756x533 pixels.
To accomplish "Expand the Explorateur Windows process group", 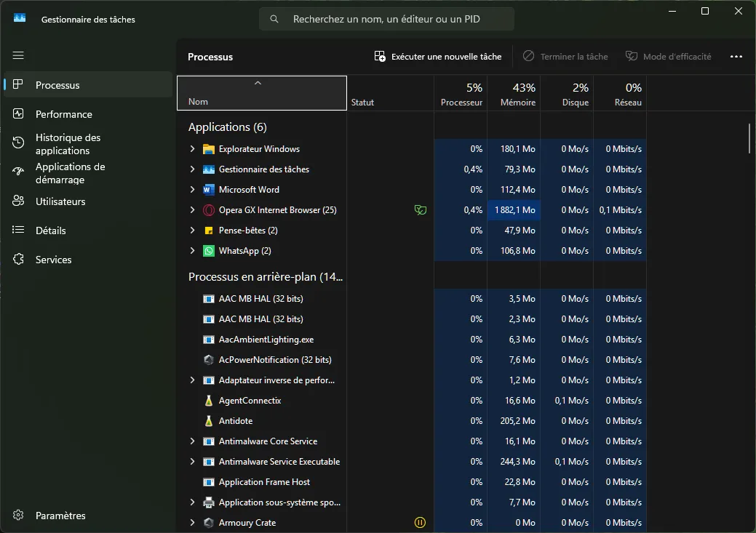I will pyautogui.click(x=192, y=149).
